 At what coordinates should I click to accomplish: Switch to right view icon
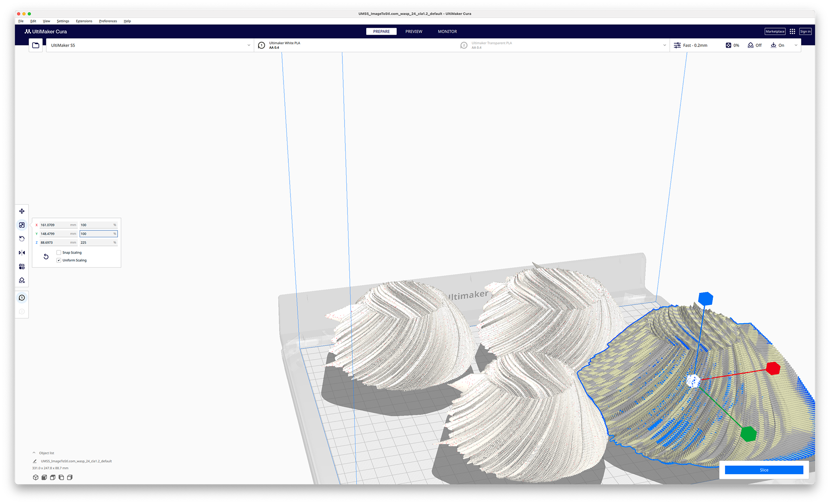(70, 478)
